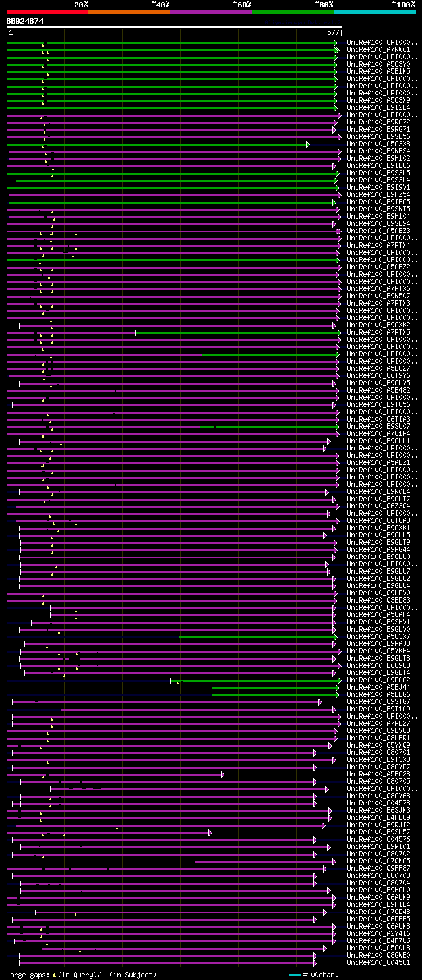Screen dimensions: 422x980
Task: Click the green ~80% identity legend segment
Action: coord(292,11)
